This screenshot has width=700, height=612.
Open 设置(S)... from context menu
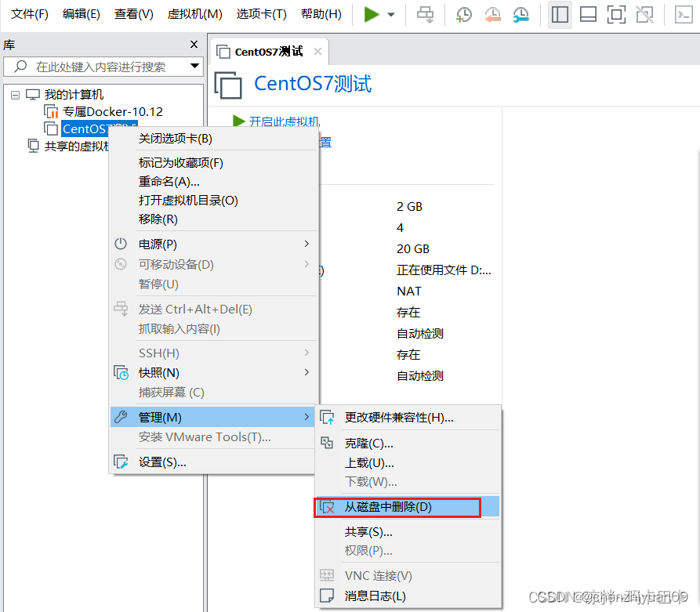point(162,462)
